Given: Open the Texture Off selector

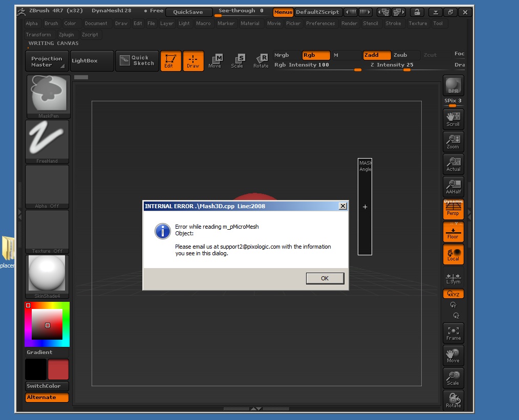Looking at the screenshot, I should [x=47, y=232].
